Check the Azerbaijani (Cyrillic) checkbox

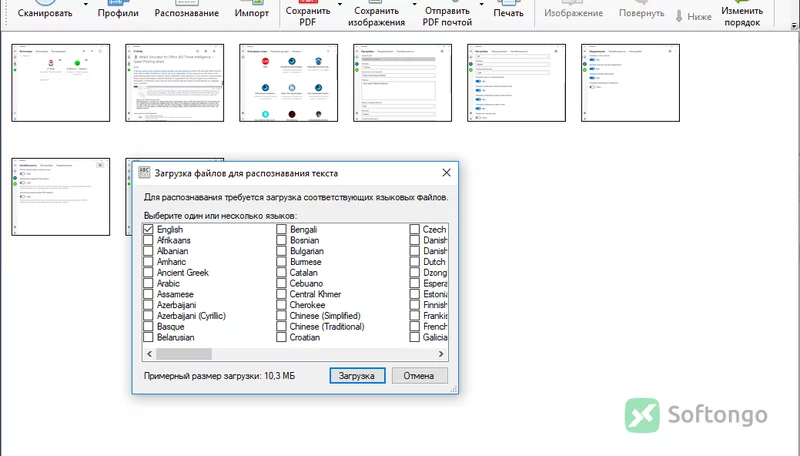pos(148,316)
